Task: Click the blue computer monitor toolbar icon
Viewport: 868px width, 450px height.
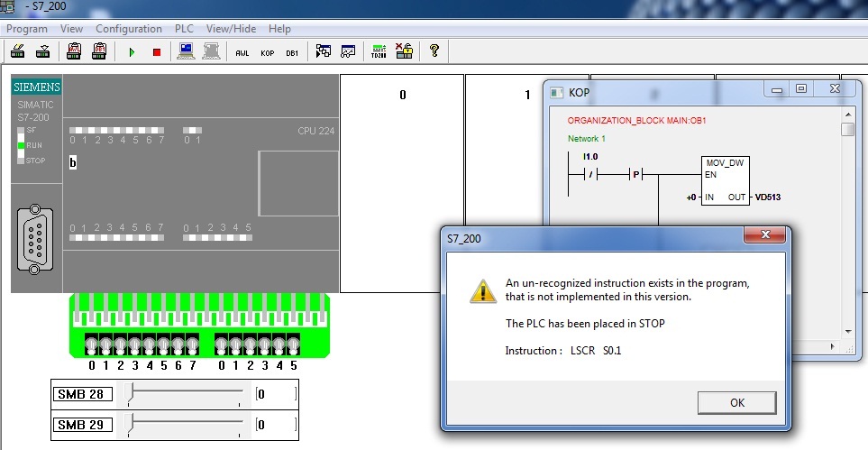Action: [x=186, y=51]
